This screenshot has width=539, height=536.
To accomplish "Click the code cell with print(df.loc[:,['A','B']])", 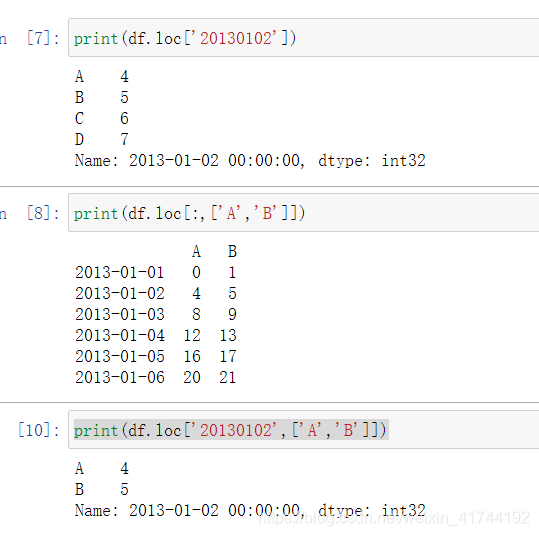I will (304, 213).
